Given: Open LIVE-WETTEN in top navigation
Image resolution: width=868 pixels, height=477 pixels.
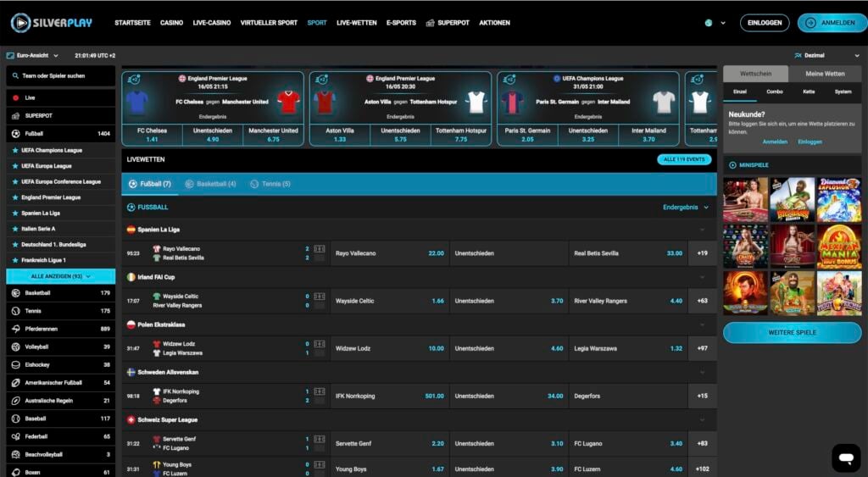Looking at the screenshot, I should [357, 23].
